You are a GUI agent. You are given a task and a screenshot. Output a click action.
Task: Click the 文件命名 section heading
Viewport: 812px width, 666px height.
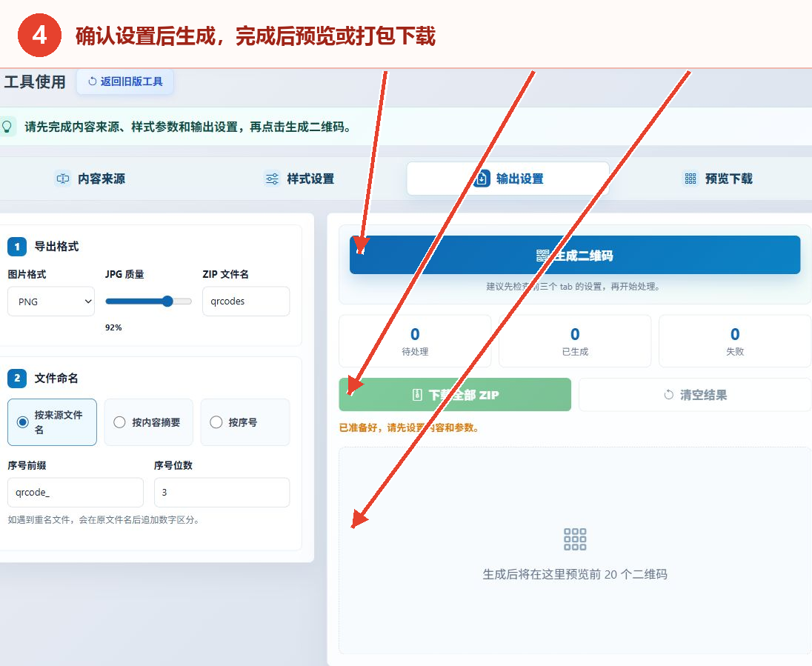point(56,378)
